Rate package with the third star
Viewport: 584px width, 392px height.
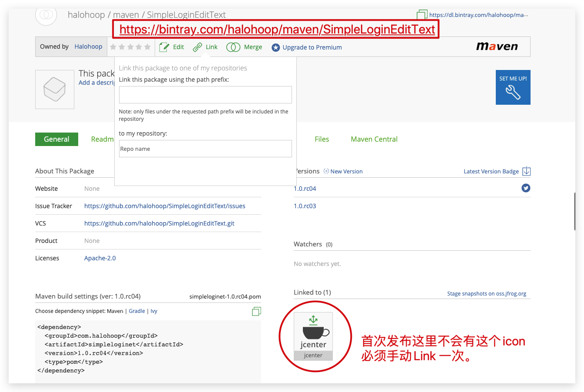(x=130, y=47)
